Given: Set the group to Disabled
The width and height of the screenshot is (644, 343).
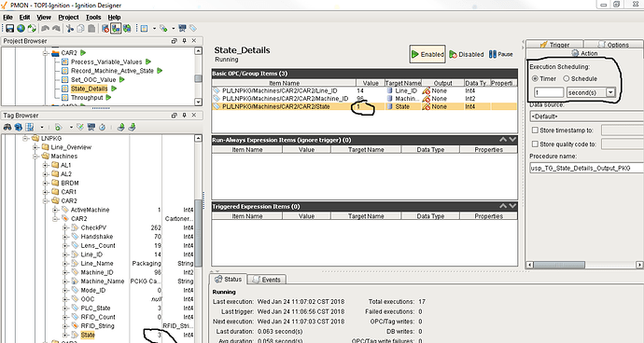Looking at the screenshot, I should pyautogui.click(x=466, y=54).
